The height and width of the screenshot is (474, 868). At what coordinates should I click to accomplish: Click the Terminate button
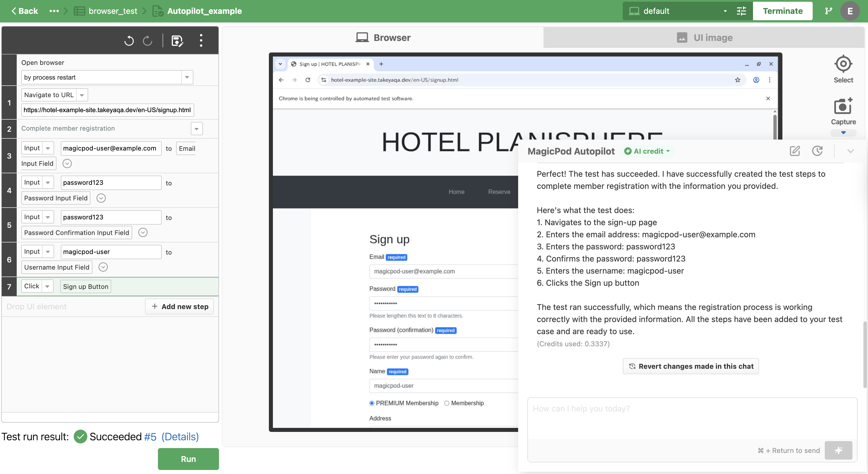(x=782, y=11)
